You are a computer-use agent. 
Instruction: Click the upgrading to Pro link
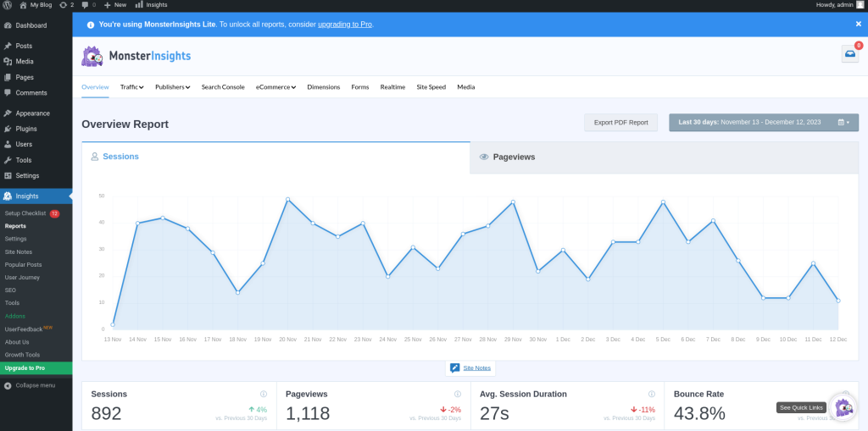[344, 25]
